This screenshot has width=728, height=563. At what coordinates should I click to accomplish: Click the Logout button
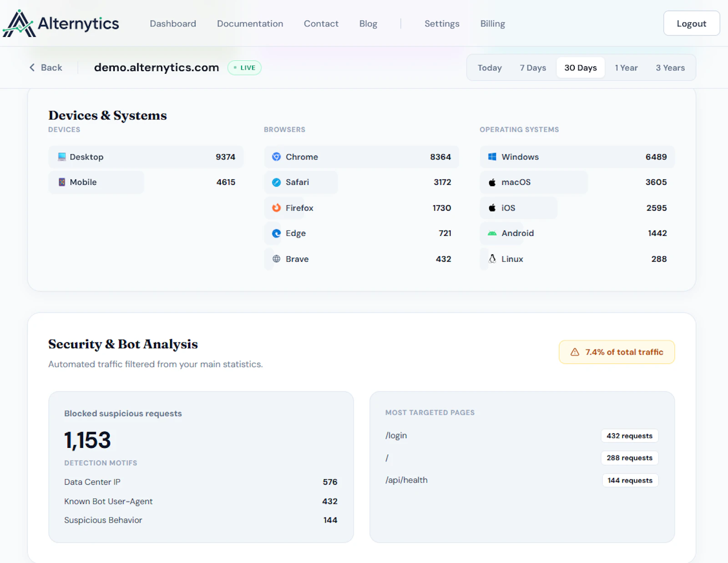point(692,23)
